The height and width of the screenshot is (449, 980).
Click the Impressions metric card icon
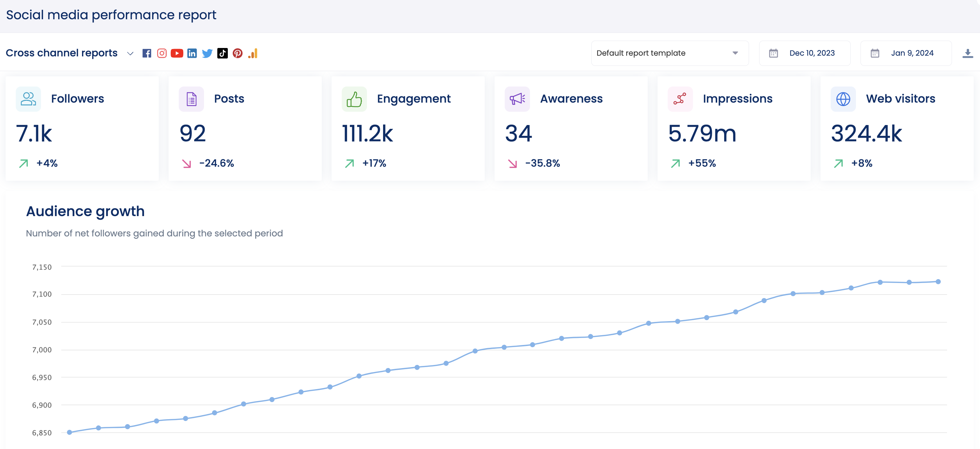tap(680, 98)
